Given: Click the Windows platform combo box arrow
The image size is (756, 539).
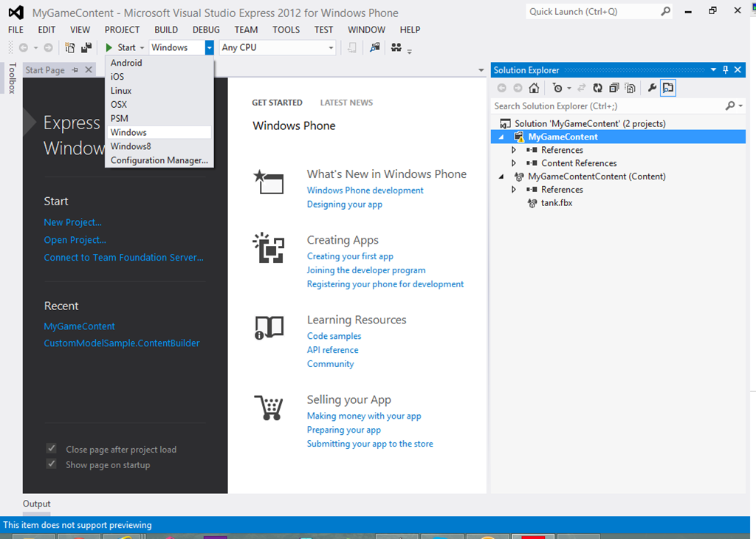Looking at the screenshot, I should click(209, 47).
